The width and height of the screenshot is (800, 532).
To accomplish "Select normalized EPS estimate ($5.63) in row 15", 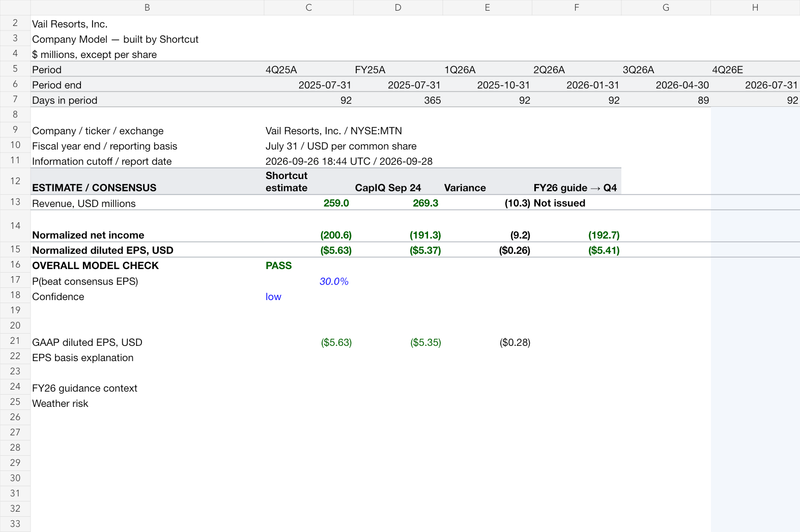I will 308,250.
